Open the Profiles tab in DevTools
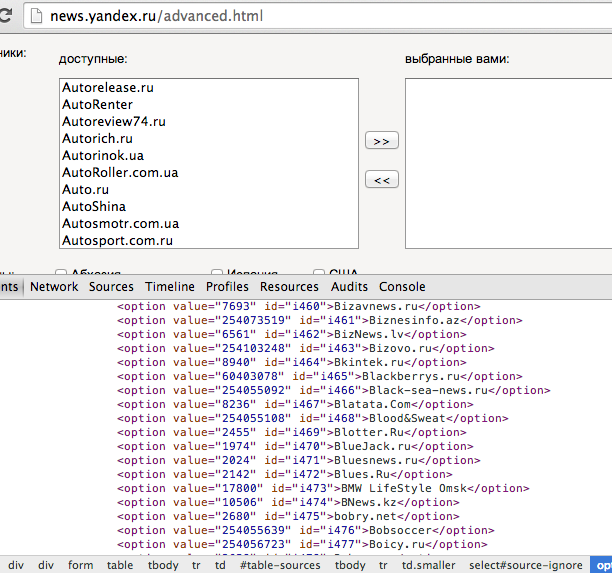The width and height of the screenshot is (612, 573). click(x=227, y=287)
